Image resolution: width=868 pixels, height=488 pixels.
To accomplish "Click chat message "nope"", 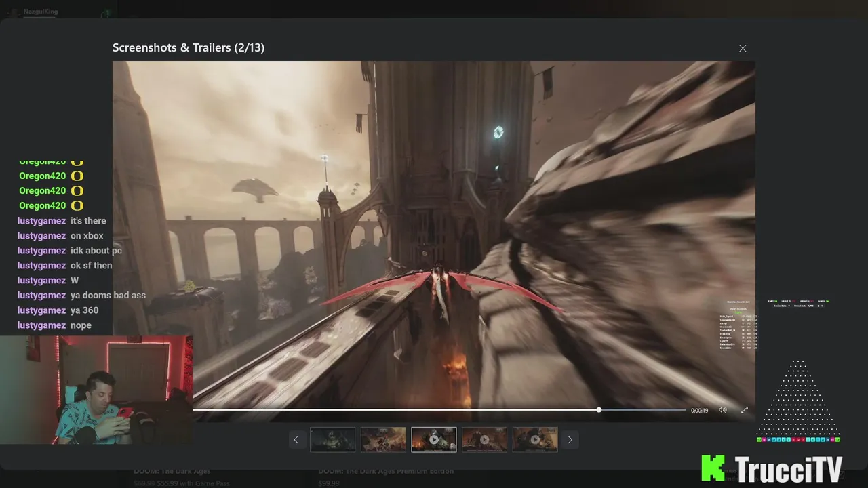I will (x=81, y=325).
